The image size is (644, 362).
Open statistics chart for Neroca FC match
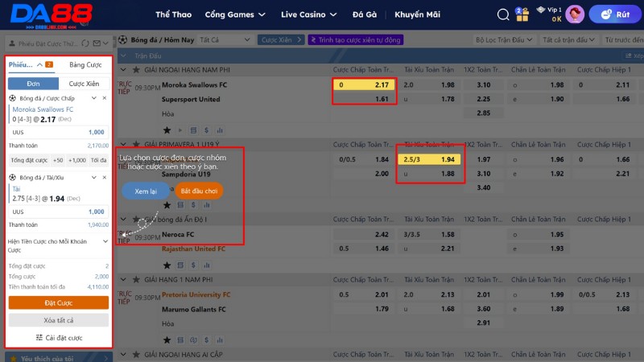coord(207,265)
